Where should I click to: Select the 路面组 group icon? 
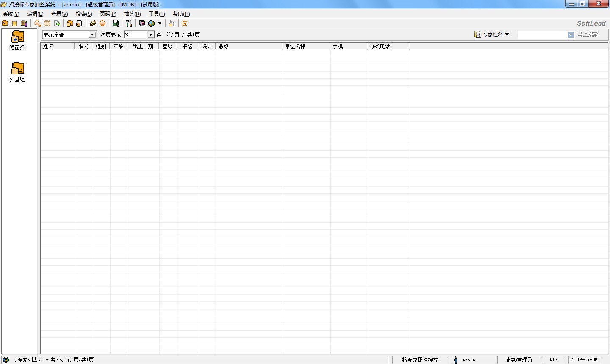tap(17, 40)
